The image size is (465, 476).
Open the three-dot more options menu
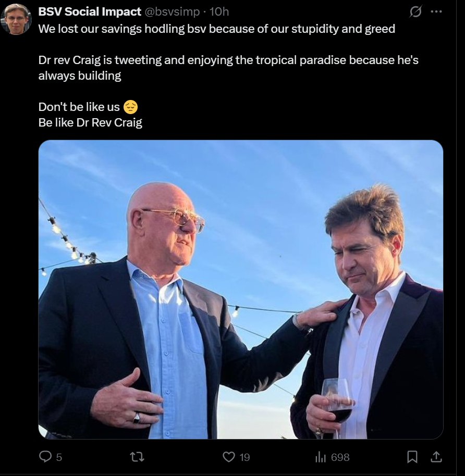tap(436, 11)
